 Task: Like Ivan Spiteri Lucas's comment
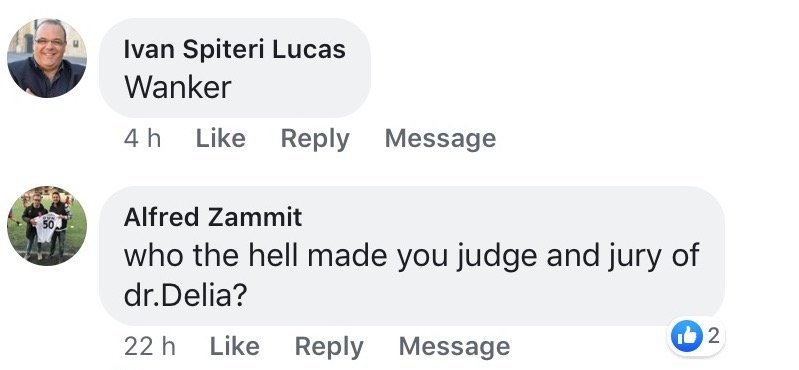(x=221, y=138)
